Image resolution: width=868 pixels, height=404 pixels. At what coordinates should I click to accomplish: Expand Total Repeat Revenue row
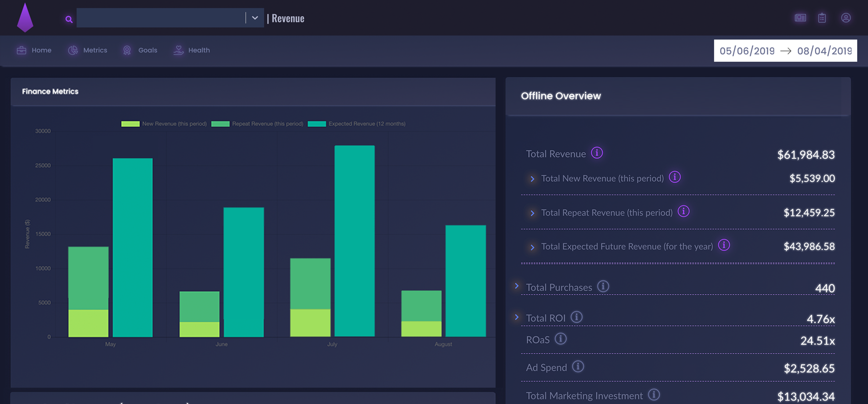532,213
